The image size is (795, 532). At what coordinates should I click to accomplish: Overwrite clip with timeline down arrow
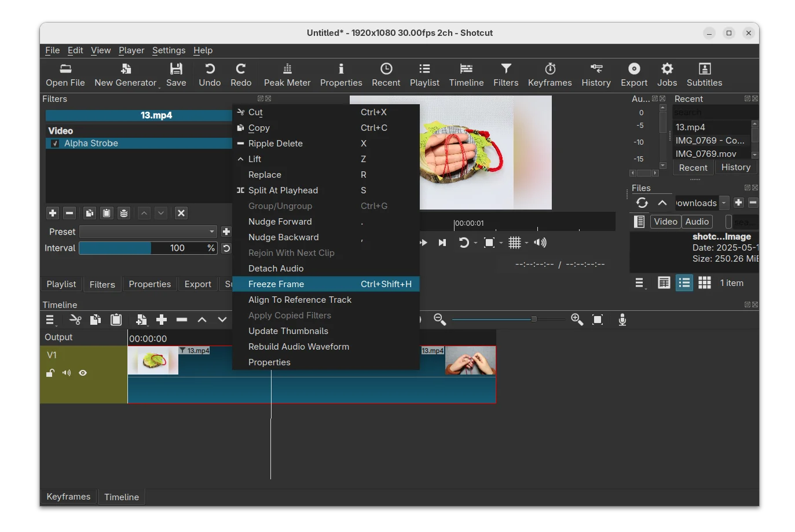(222, 320)
